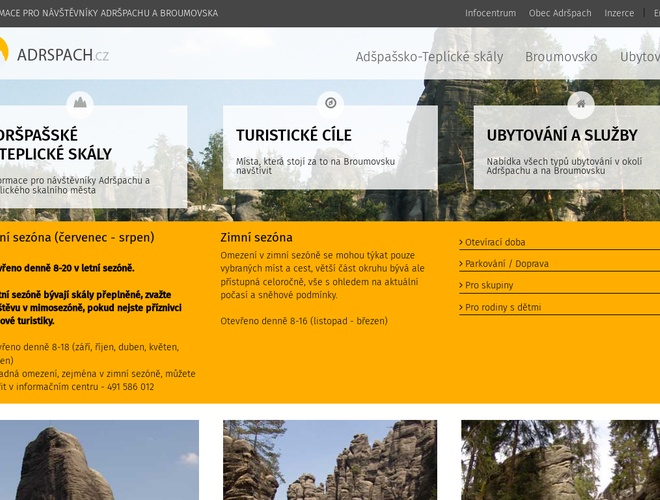Open the Obec Adršpach link
The image size is (660, 500).
tap(560, 13)
